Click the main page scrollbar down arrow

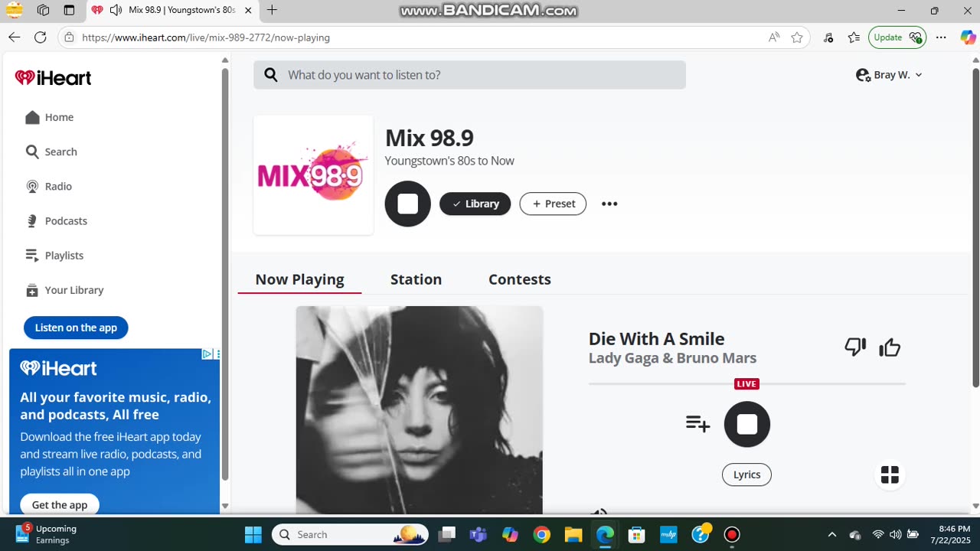tap(975, 506)
